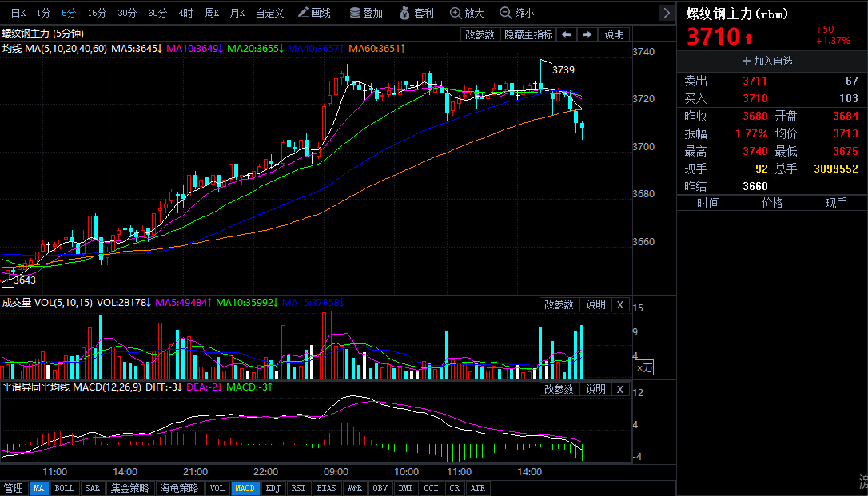
Task: Click 隐藏主指标 to hide the main indicator
Action: pyautogui.click(x=528, y=34)
